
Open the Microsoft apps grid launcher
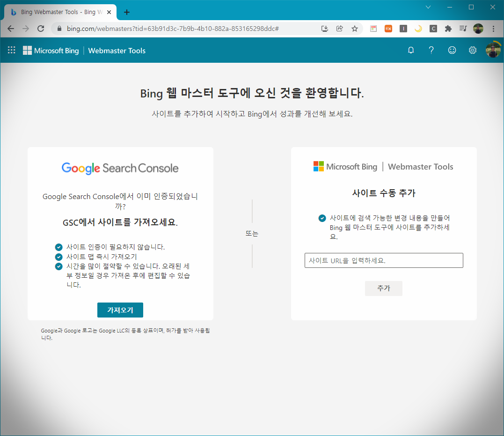12,50
